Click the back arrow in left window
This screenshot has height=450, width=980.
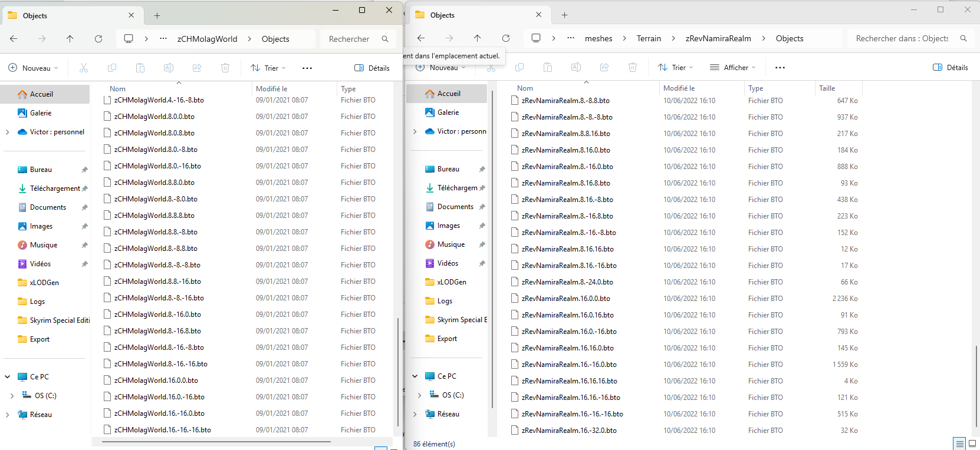pyautogui.click(x=14, y=39)
